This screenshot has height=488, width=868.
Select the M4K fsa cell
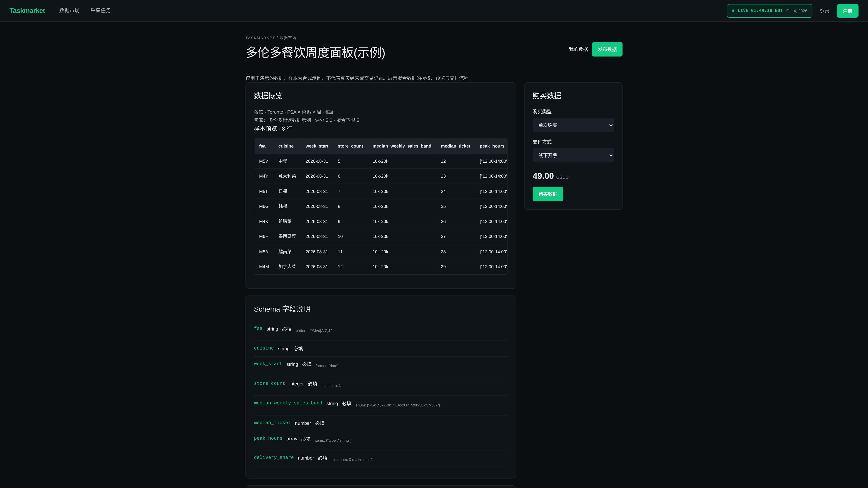tap(264, 222)
